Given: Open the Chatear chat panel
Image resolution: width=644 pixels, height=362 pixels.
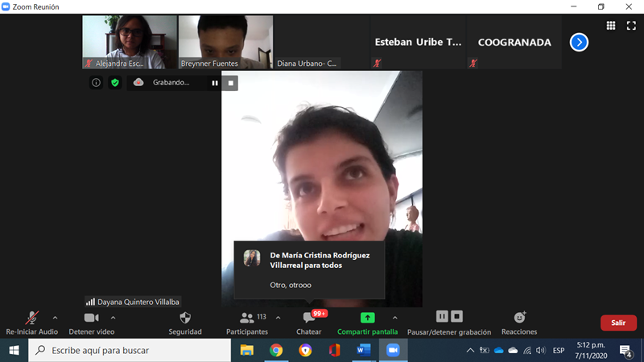Looking at the screenshot, I should [x=309, y=323].
